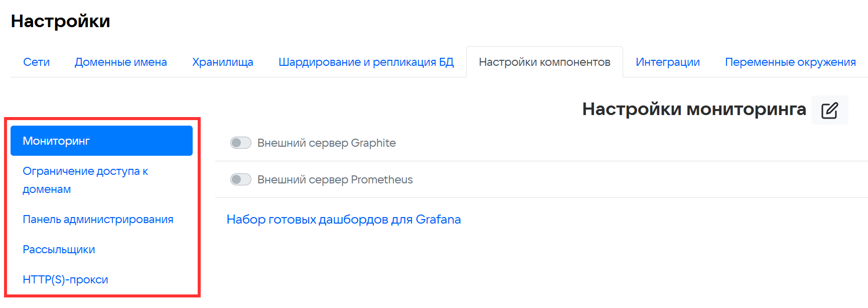868x308 pixels.
Task: Go to the Хранилища tab
Action: tap(223, 62)
